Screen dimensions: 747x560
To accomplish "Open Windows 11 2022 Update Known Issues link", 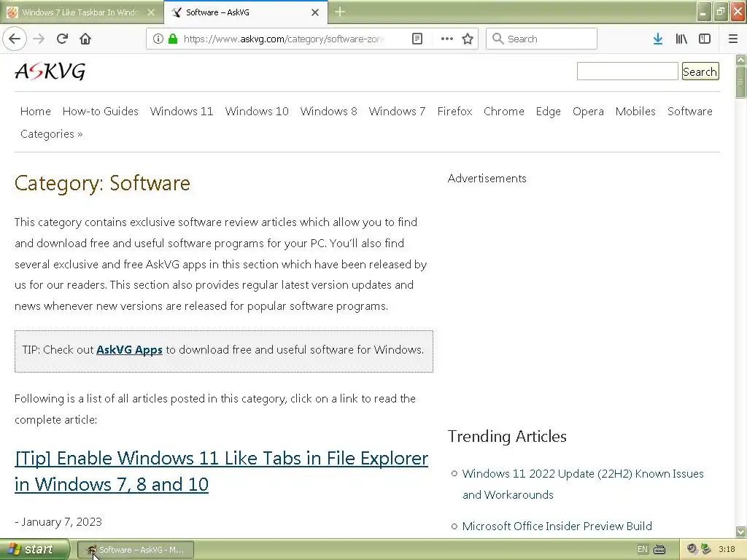I will coord(583,484).
